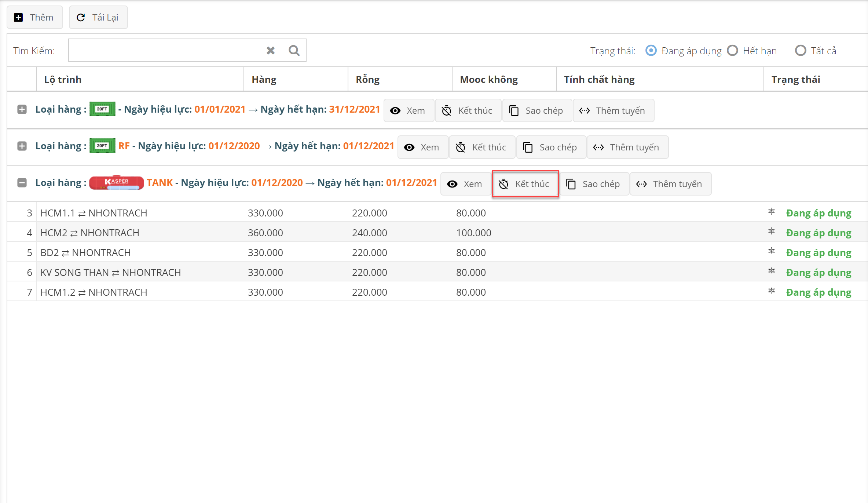Screen dimensions: 868x503
Task: Select the Tất cả status radio button
Action: point(801,51)
